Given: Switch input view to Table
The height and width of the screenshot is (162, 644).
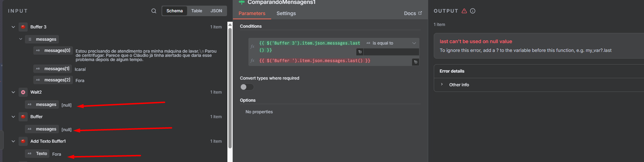Looking at the screenshot, I should pyautogui.click(x=197, y=11).
